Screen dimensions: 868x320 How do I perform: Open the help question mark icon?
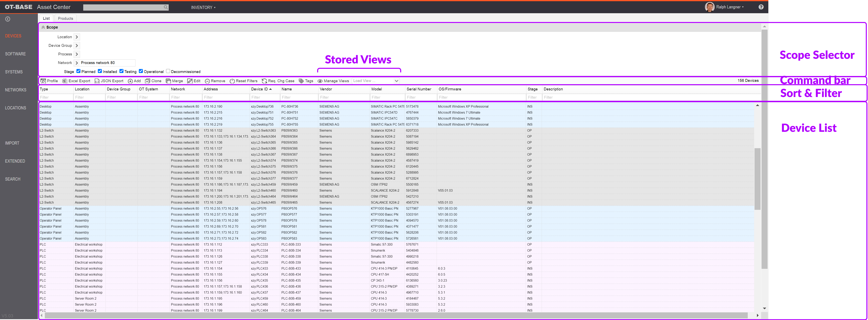(761, 7)
